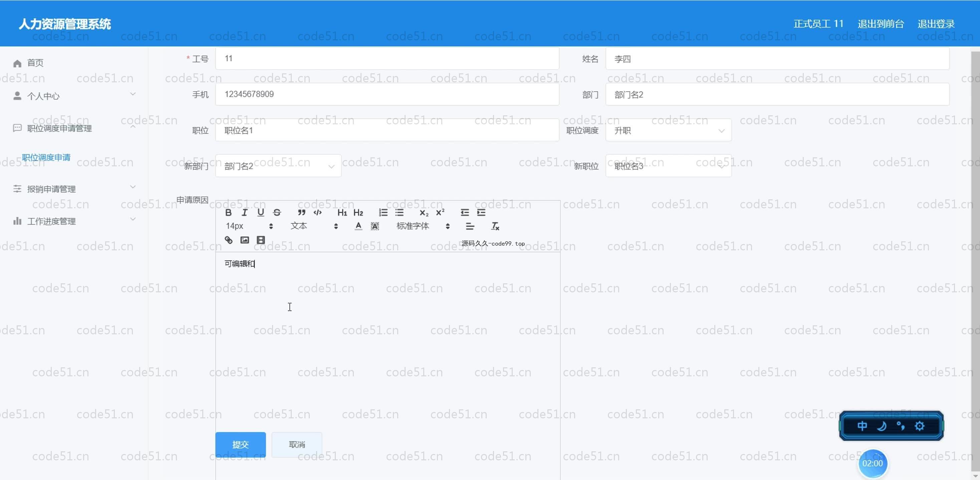Click the 提交 submit button
This screenshot has width=980, height=480.
click(x=240, y=444)
